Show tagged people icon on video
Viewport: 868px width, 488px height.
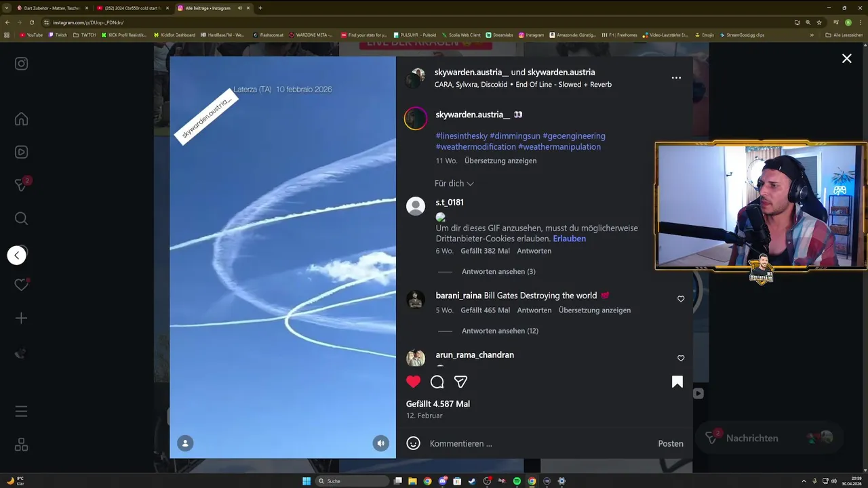point(185,443)
